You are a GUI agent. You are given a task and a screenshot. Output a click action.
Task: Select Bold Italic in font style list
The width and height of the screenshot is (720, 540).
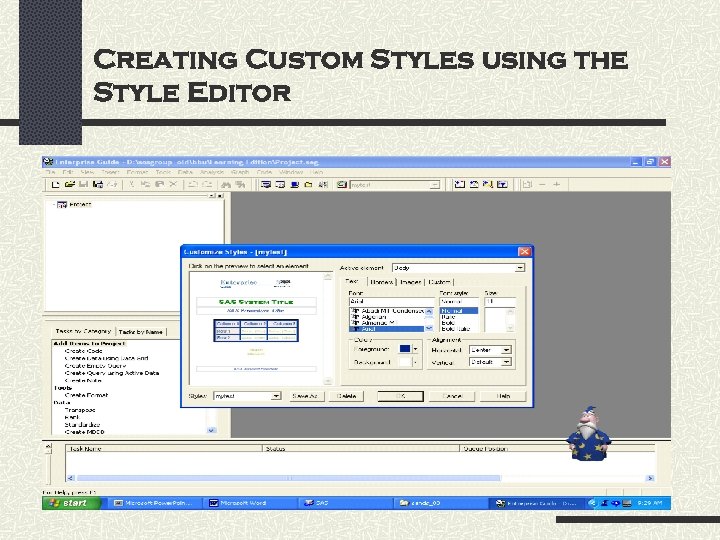pos(459,329)
